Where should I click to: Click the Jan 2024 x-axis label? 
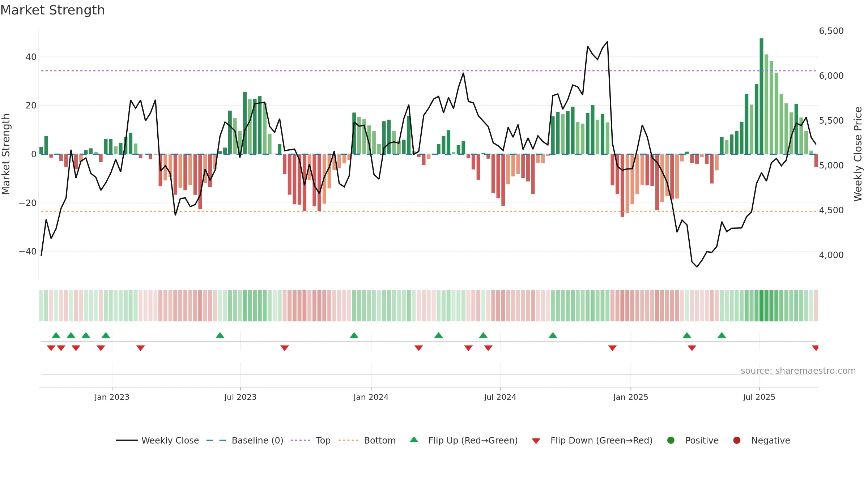(371, 397)
